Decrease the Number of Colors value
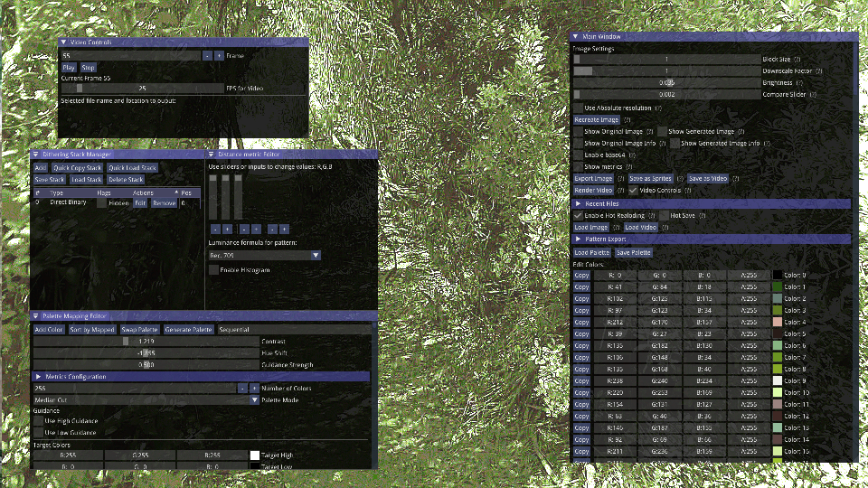Image resolution: width=868 pixels, height=488 pixels. tap(242, 388)
